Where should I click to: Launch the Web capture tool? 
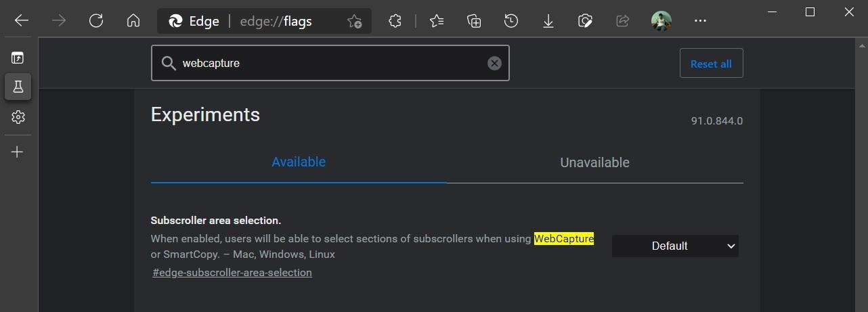(x=586, y=21)
